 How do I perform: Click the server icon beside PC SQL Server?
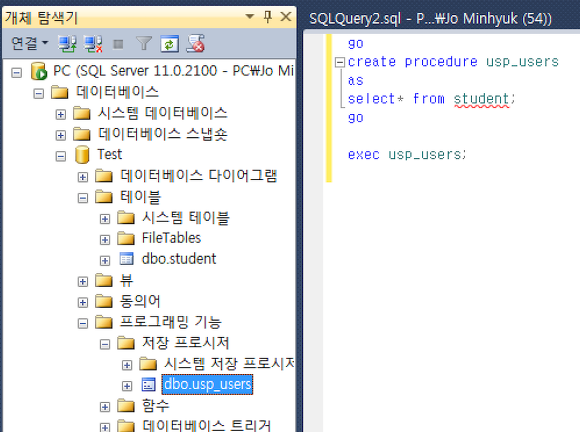(39, 71)
